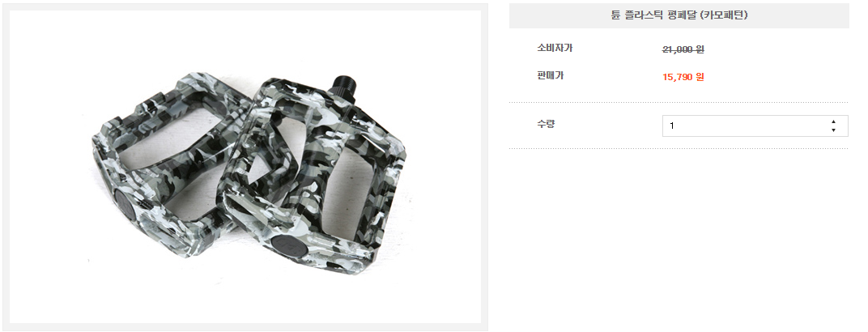Increase quantity using the up arrow
Screen dimensions: 868x332
833,121
